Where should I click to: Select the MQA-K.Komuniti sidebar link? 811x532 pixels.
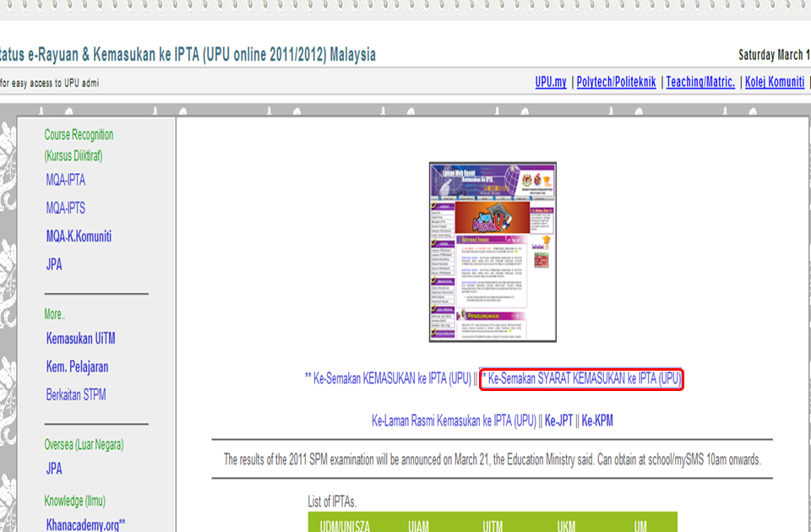[x=79, y=236]
